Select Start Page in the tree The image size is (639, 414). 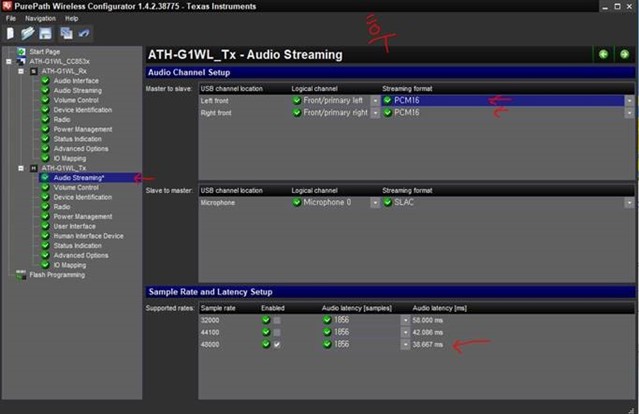click(x=45, y=52)
